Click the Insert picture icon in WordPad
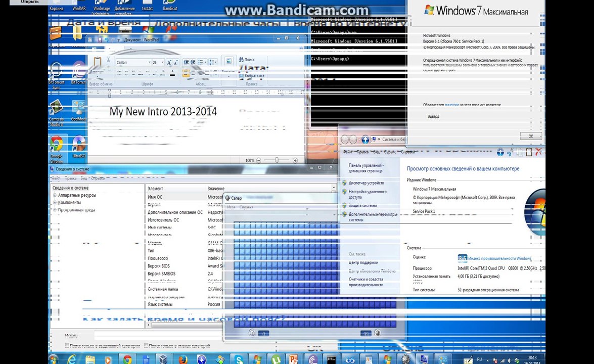This screenshot has height=364, width=594. [229, 61]
